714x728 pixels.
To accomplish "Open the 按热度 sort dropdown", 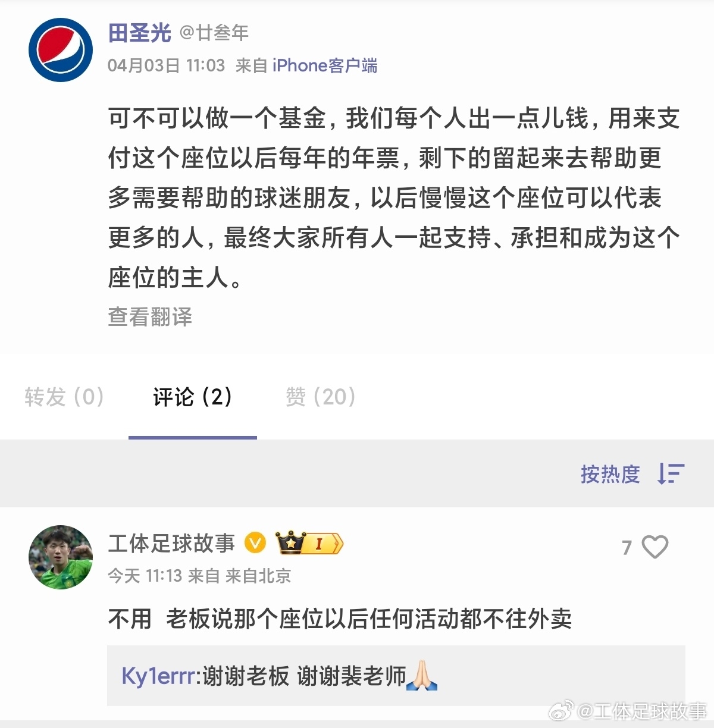I will click(x=610, y=474).
